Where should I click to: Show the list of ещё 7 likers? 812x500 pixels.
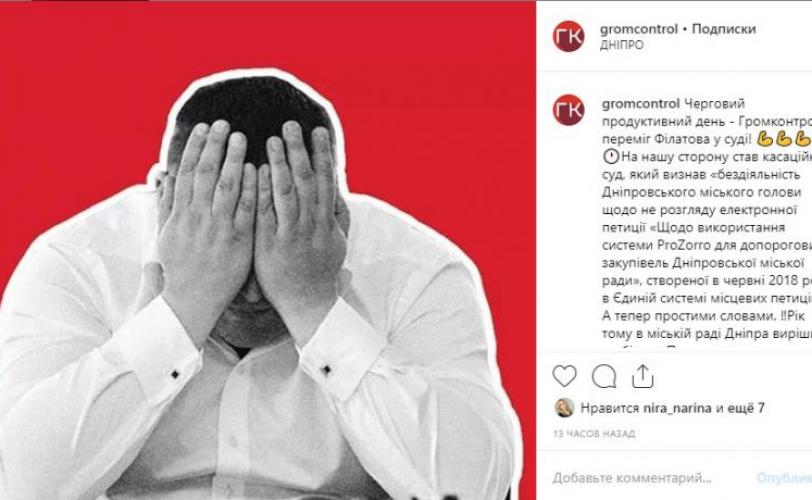coord(746,408)
